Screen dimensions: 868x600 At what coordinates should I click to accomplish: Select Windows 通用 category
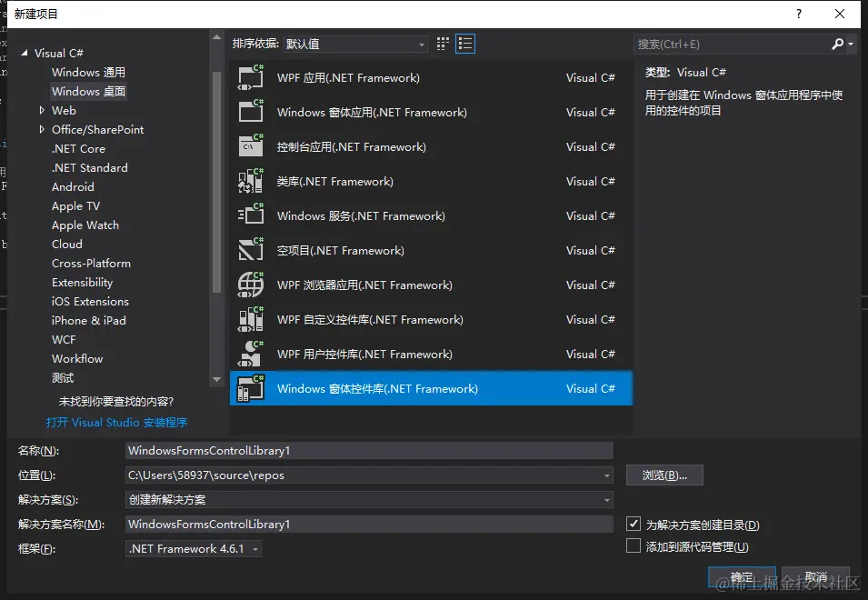click(x=88, y=72)
